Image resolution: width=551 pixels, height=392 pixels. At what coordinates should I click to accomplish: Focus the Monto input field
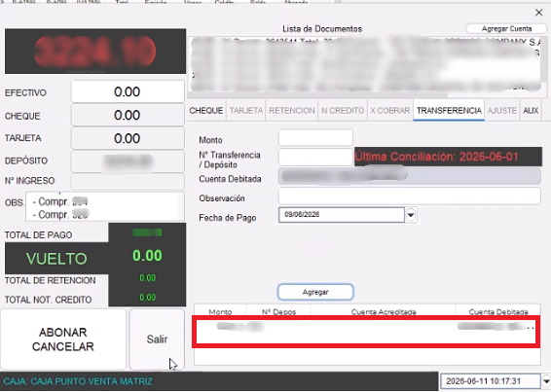click(x=315, y=138)
